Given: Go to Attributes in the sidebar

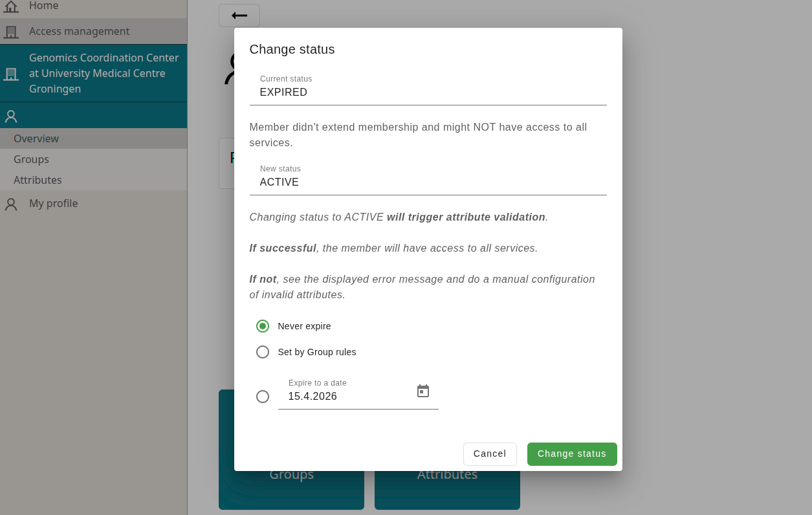Looking at the screenshot, I should 38,180.
